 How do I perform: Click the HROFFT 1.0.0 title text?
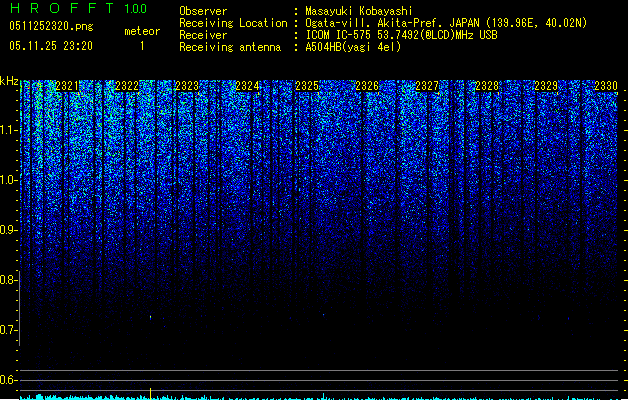(79, 8)
